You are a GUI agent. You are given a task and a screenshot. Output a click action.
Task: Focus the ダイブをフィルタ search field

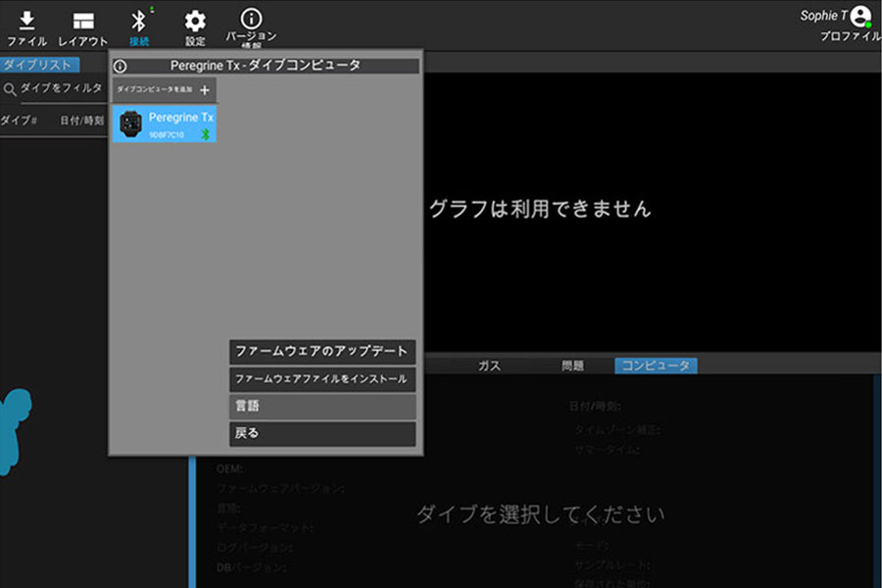click(x=61, y=88)
